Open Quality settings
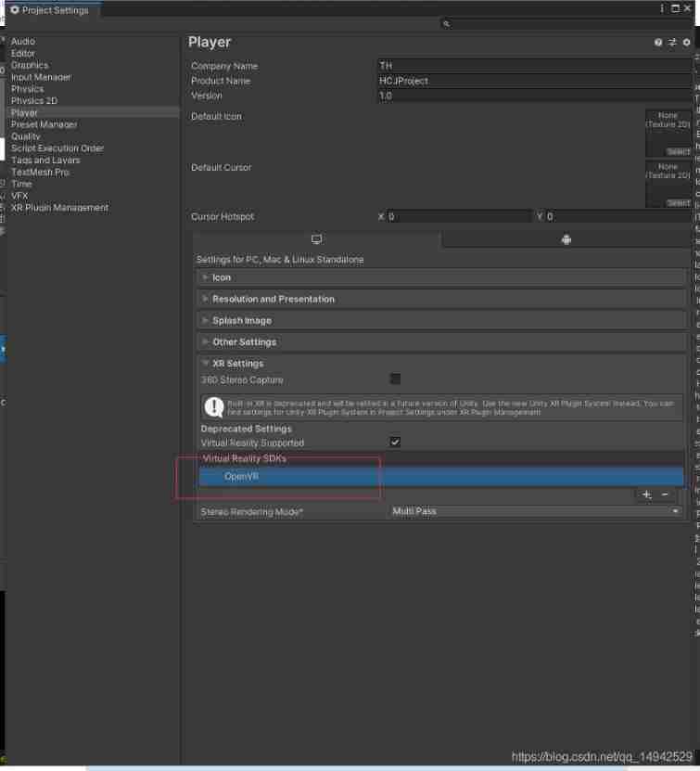Viewport: 700px width, 771px height. (x=26, y=136)
